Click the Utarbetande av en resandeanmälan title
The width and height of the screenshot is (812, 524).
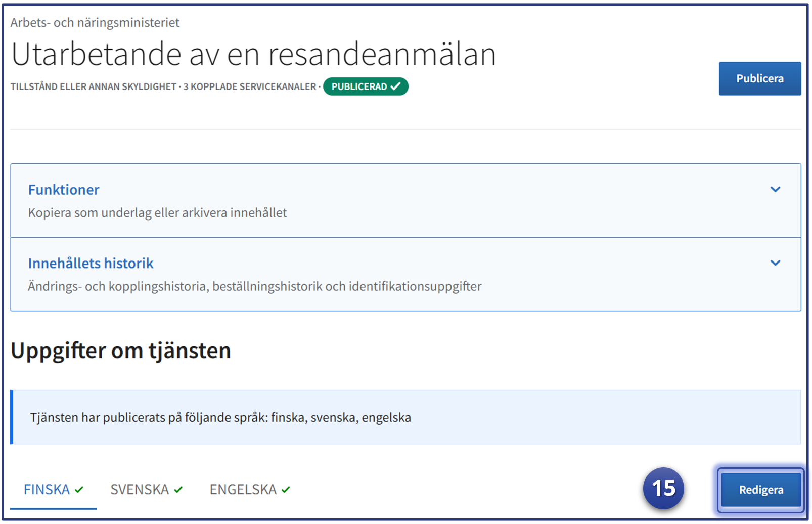click(254, 55)
